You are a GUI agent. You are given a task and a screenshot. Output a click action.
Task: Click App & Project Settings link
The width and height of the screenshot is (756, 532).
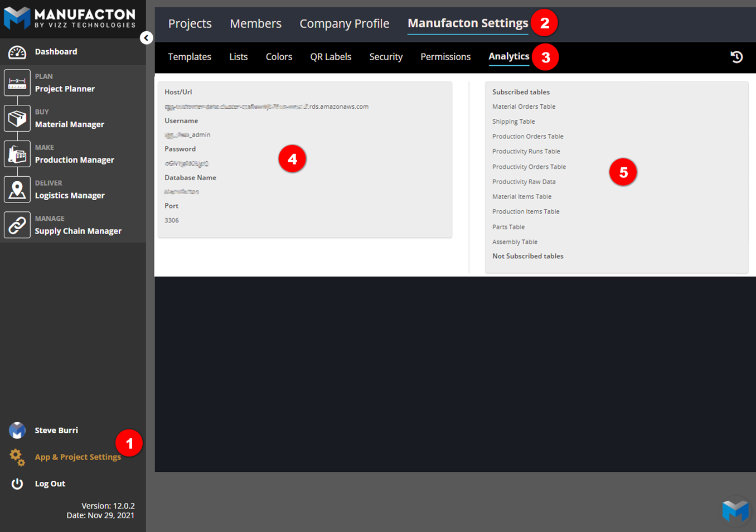point(77,457)
